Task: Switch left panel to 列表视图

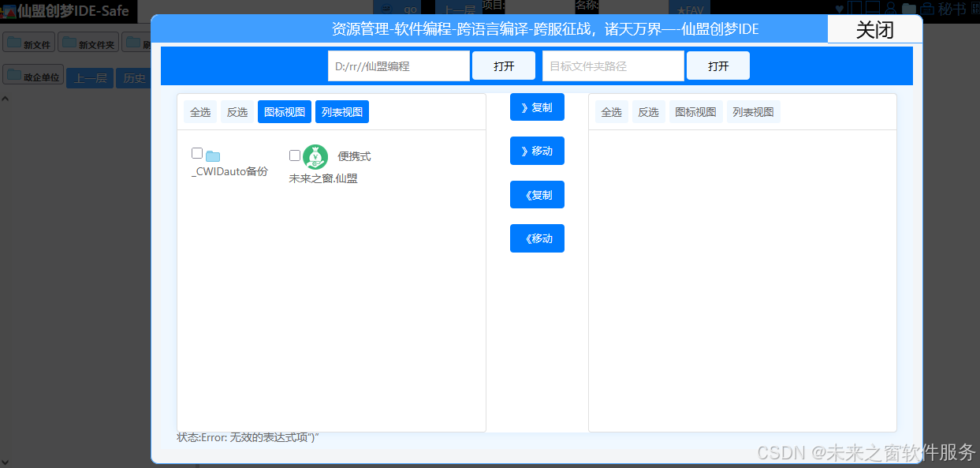Action: point(342,112)
